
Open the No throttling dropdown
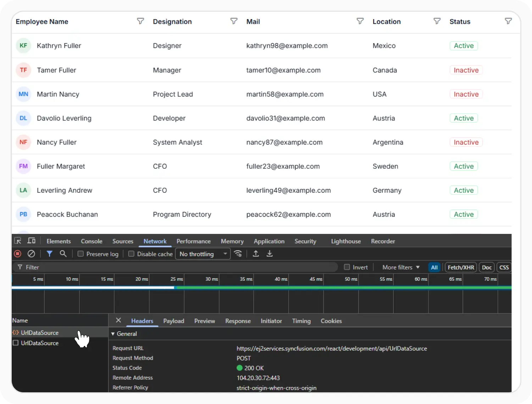203,254
